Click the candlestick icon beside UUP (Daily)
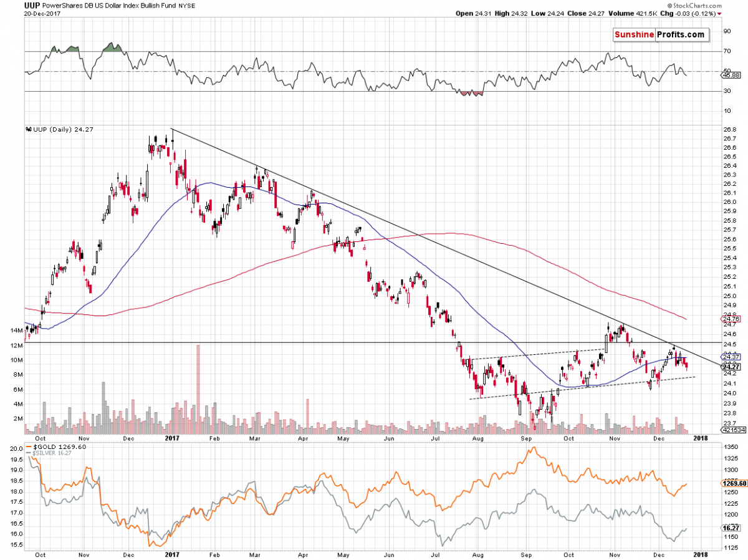748x560 pixels. pyautogui.click(x=28, y=128)
